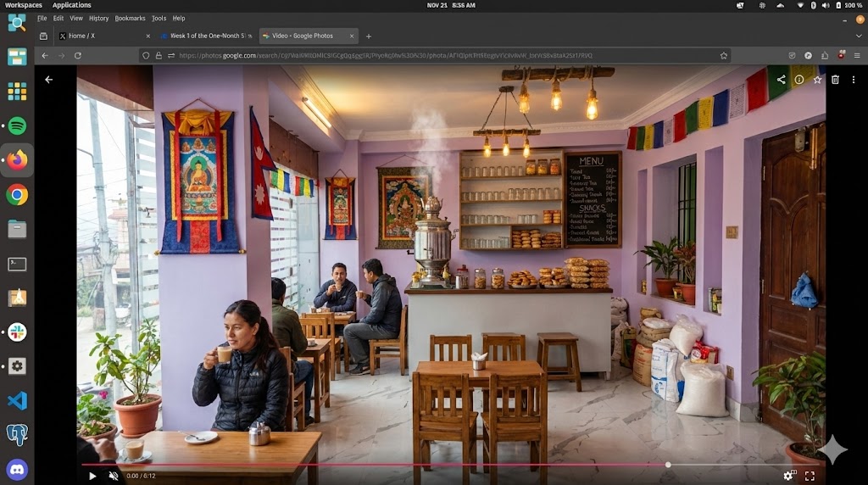This screenshot has height=485, width=868.
Task: Go back using the Google Photos arrow
Action: pos(48,80)
